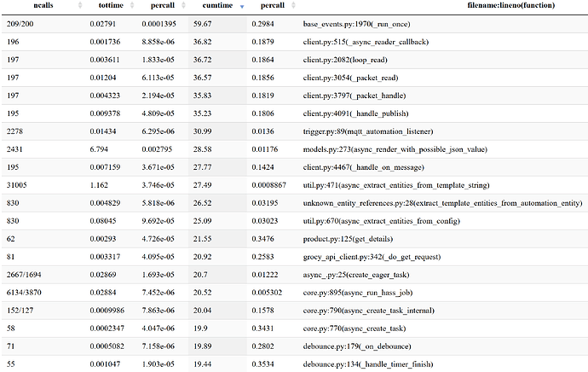Select trigger.py:89(mqtt_automation_listener) entry

pyautogui.click(x=368, y=131)
